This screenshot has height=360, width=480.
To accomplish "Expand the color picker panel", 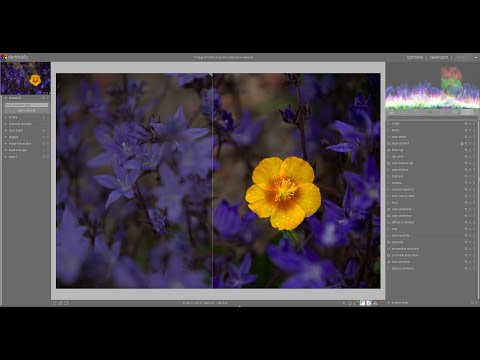I will point(6,130).
